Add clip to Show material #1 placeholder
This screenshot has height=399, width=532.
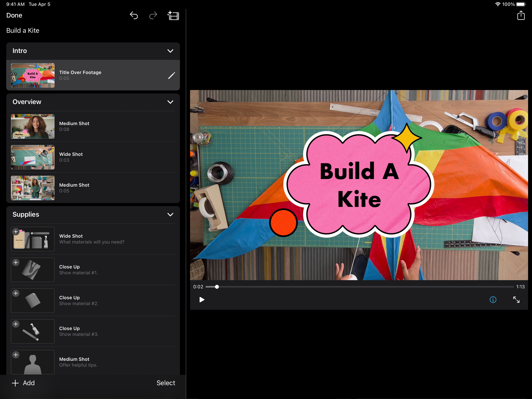point(16,263)
